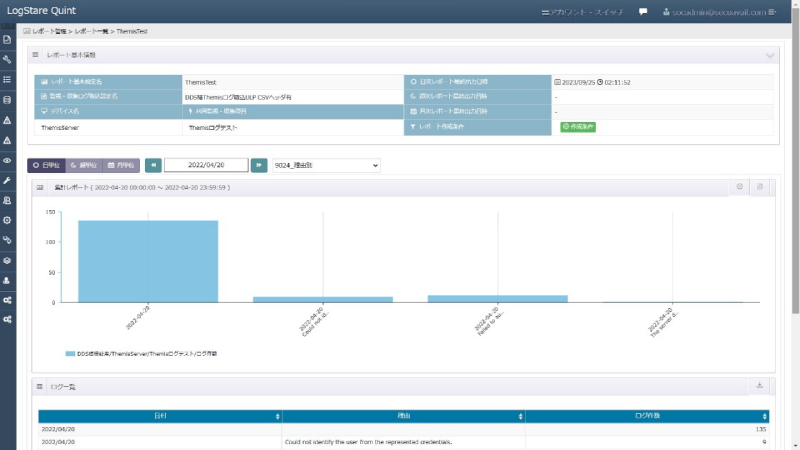Click the green 作成条件 button
The image size is (800, 450).
578,127
